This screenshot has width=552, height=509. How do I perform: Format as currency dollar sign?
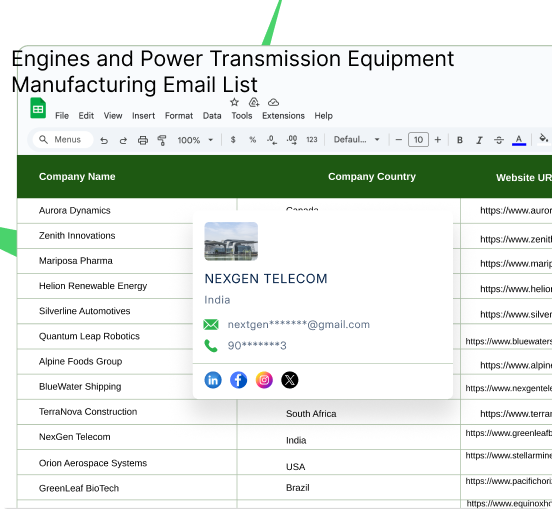[233, 140]
